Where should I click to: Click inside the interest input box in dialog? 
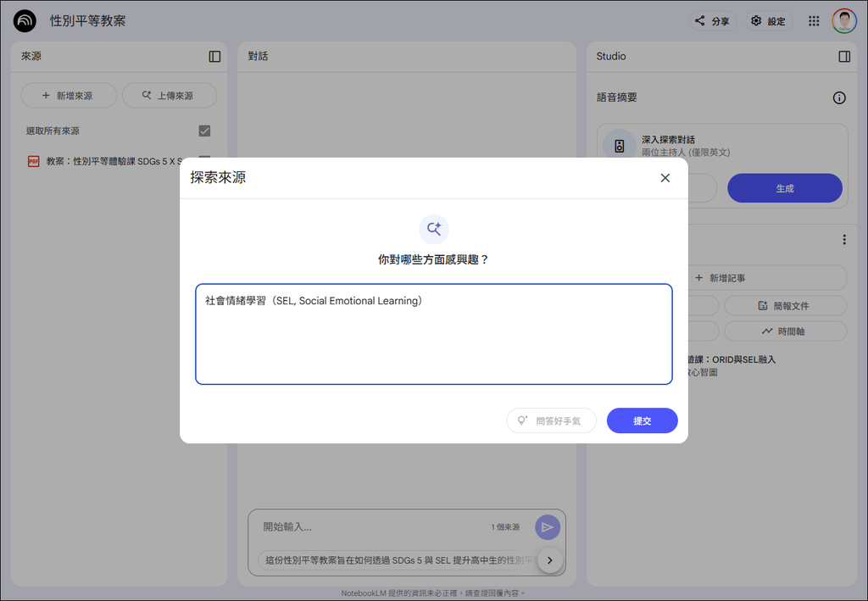[434, 334]
